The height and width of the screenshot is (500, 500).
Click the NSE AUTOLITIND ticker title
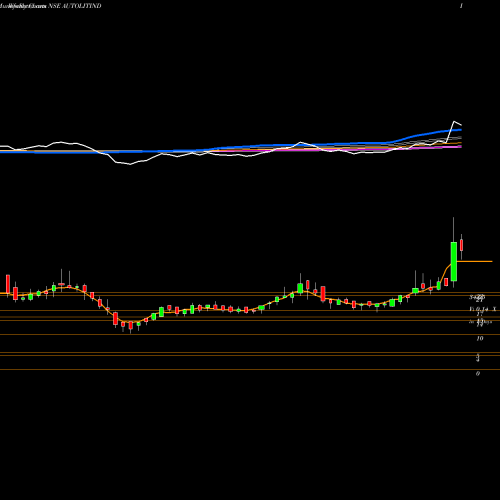(75, 6)
